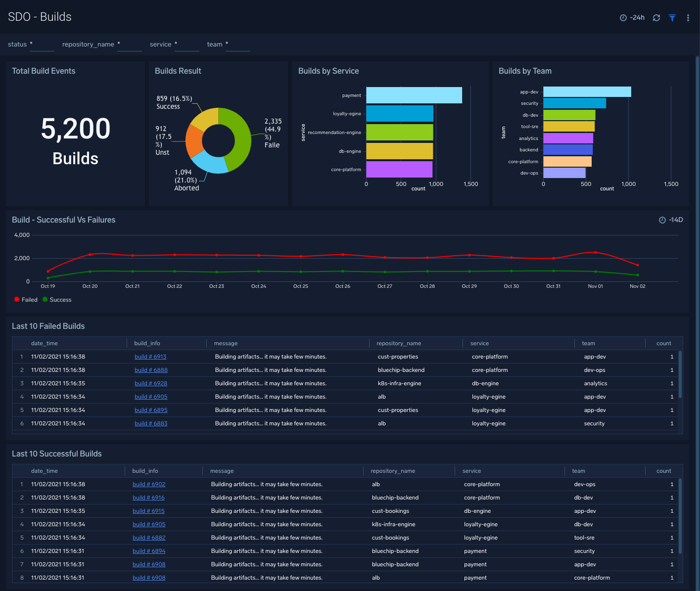Select the Last 10 Successful Builds panel title

(x=56, y=454)
